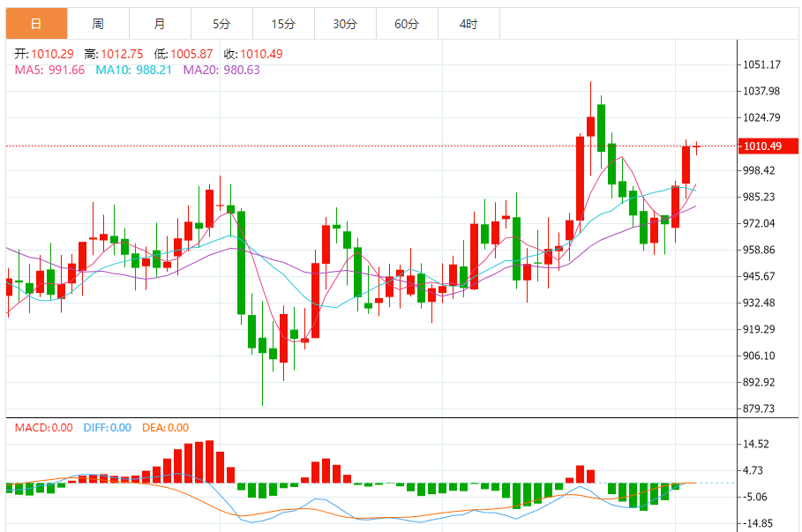Select the 日 daily timeframe tab
Image resolution: width=802 pixels, height=532 pixels.
click(x=36, y=24)
